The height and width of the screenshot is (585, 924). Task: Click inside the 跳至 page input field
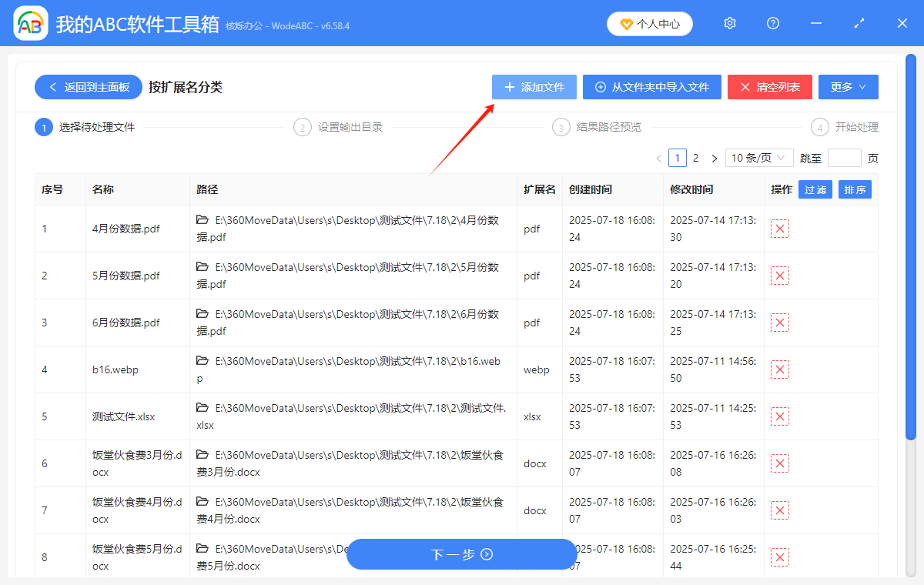(845, 157)
